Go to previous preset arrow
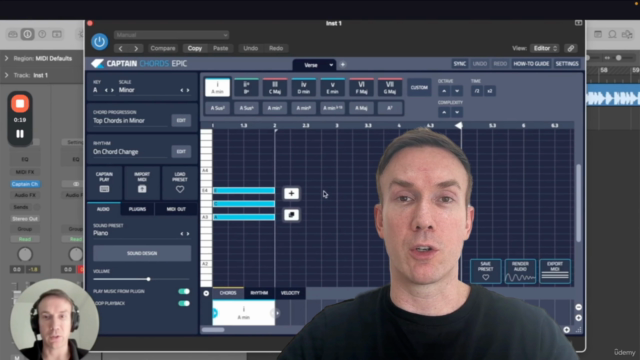Screen dimensions: 640x360 click(x=120, y=48)
